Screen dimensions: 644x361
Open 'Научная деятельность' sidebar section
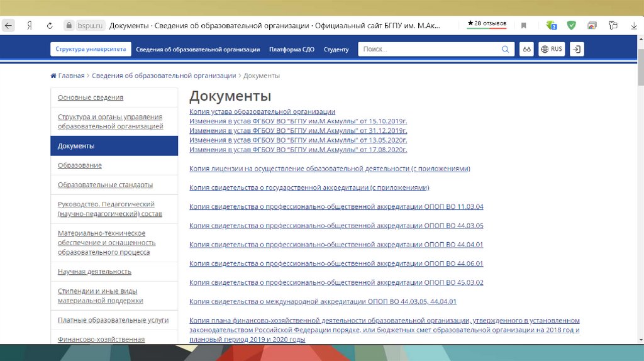pos(94,272)
